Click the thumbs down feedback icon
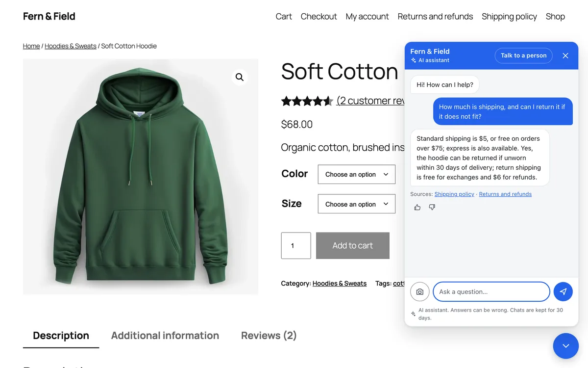 tap(432, 207)
